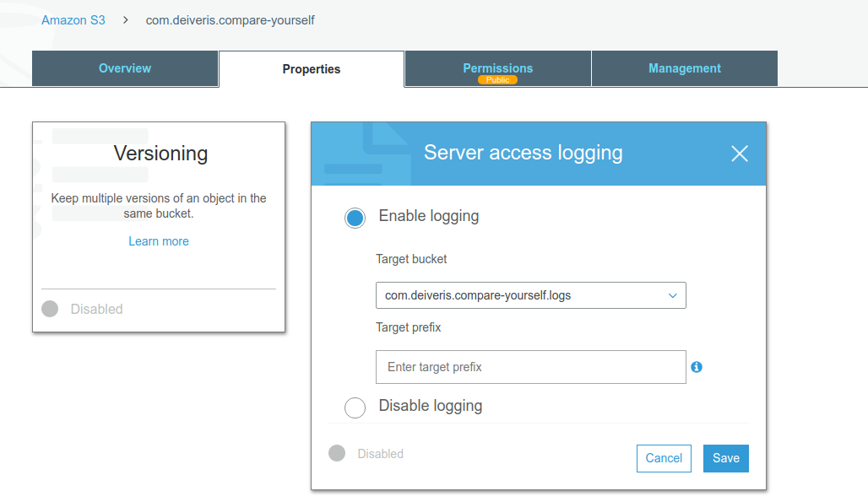Go to the Management tab
Viewport: 868px width, 502px height.
(685, 68)
